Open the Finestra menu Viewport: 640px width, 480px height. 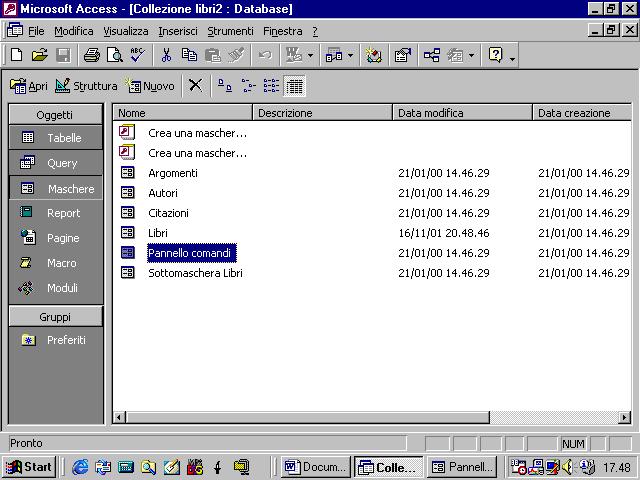[x=282, y=31]
